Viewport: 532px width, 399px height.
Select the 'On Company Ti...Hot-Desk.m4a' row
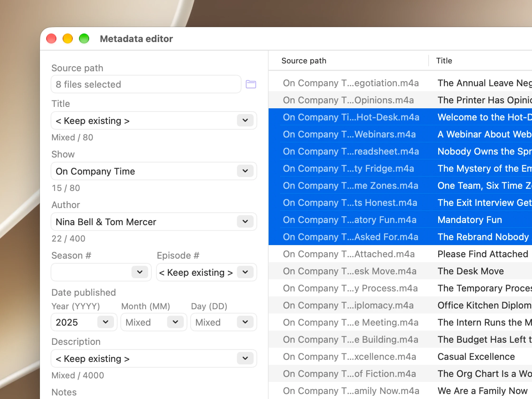(400, 117)
